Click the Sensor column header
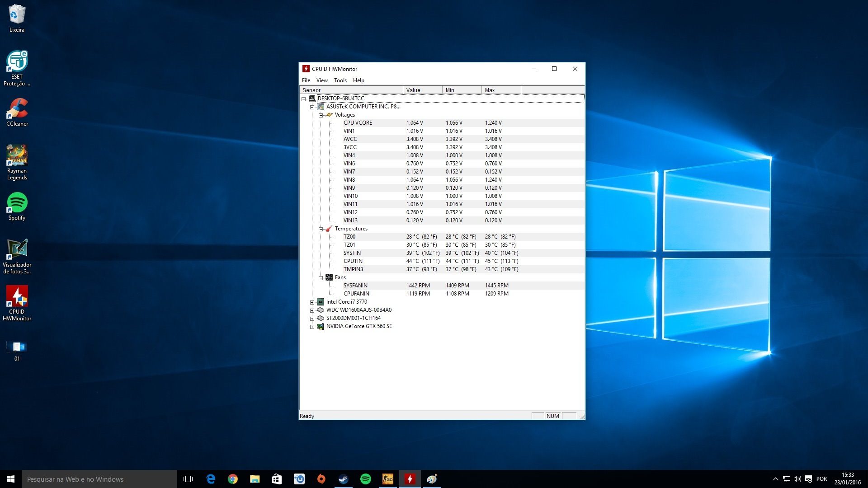Image resolution: width=868 pixels, height=488 pixels. coord(351,90)
